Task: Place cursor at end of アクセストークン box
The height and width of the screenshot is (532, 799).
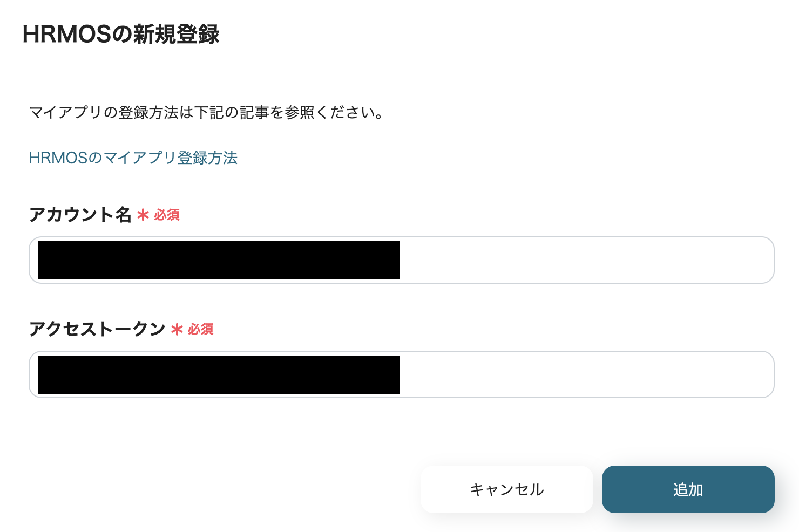Action: pyautogui.click(x=756, y=374)
